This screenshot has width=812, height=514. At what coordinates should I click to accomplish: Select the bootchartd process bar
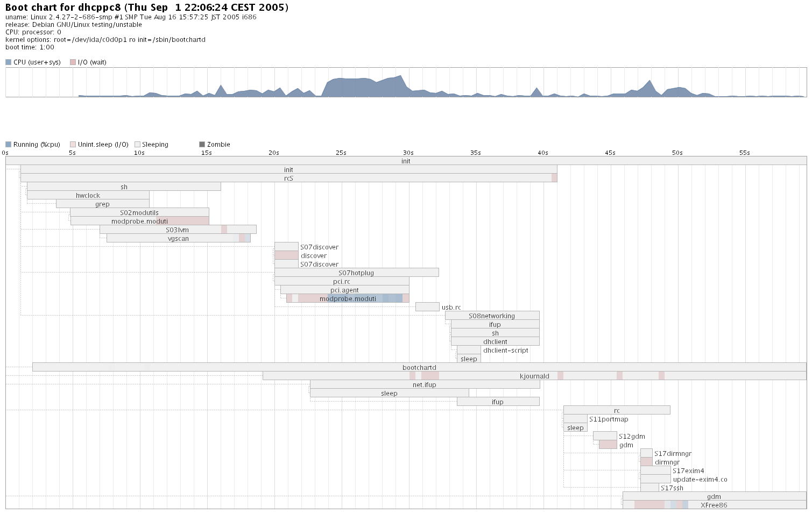point(419,367)
